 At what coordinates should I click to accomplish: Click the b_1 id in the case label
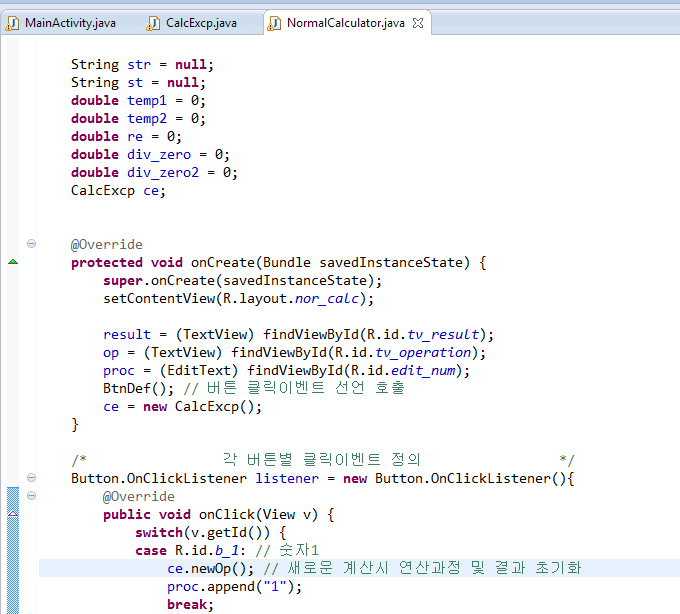(226, 550)
